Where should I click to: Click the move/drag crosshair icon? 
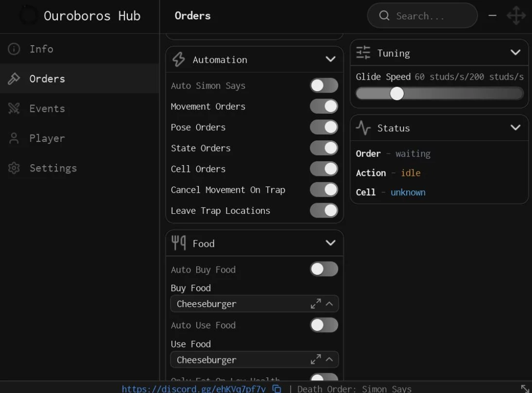pos(516,16)
